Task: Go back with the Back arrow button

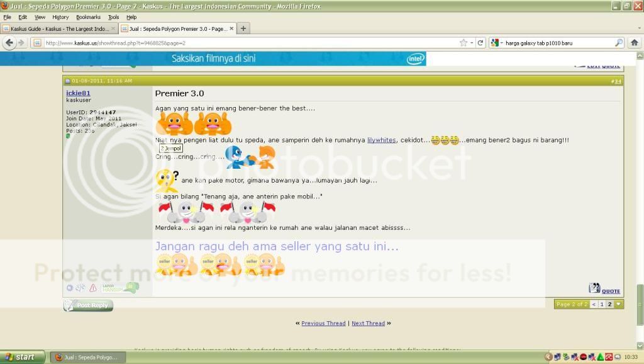Action: coord(9,42)
